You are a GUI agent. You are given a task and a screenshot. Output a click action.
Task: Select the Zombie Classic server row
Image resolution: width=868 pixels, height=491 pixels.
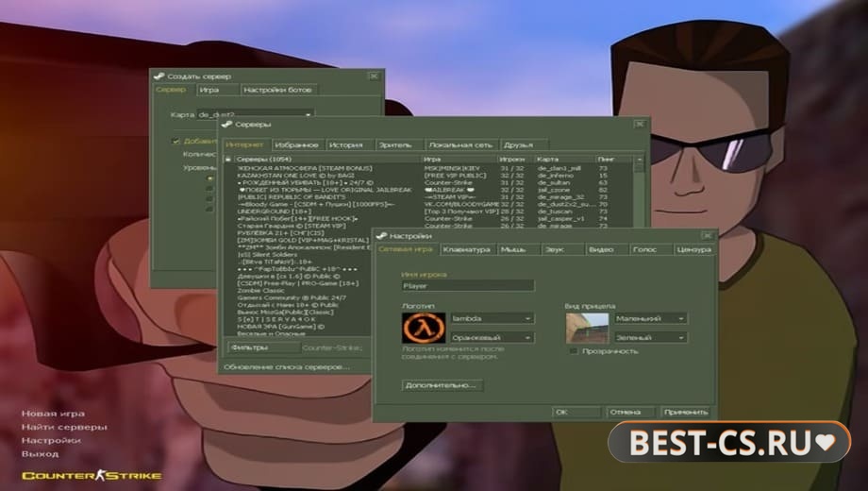coord(296,291)
